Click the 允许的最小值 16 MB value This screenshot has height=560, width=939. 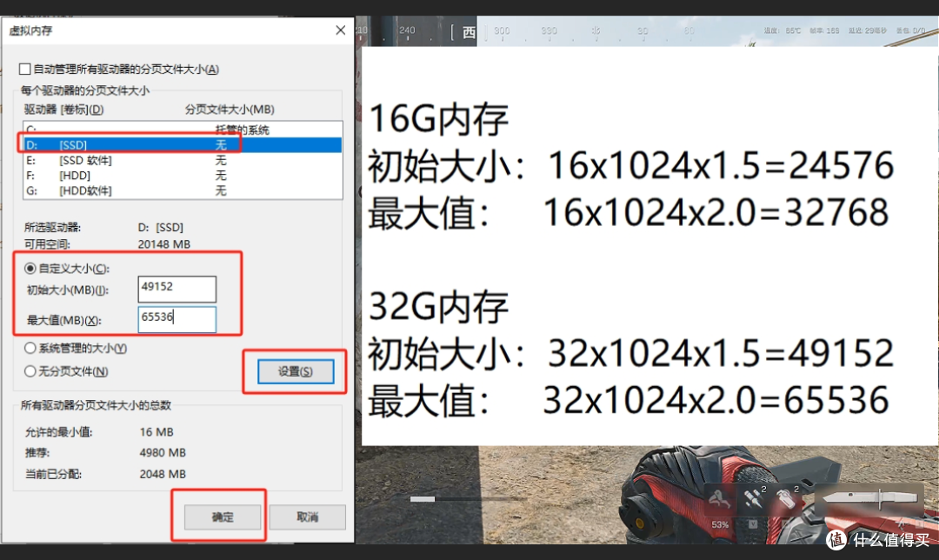coord(156,432)
